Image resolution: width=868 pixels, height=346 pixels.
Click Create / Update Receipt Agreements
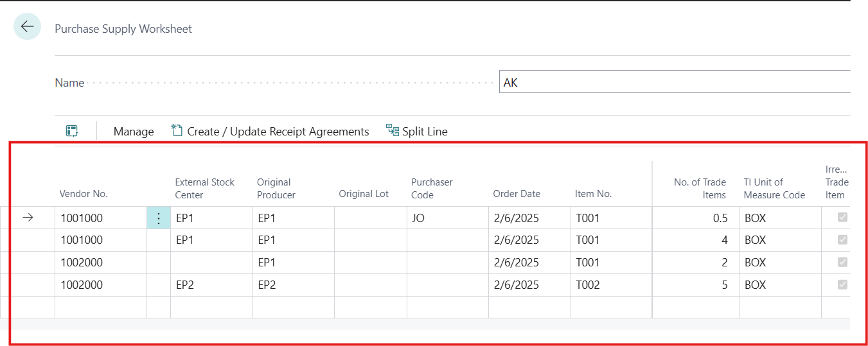click(278, 132)
